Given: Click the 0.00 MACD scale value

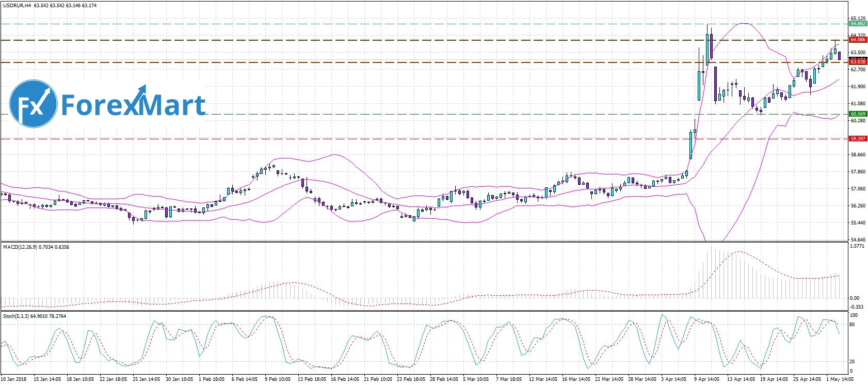Looking at the screenshot, I should [x=856, y=298].
